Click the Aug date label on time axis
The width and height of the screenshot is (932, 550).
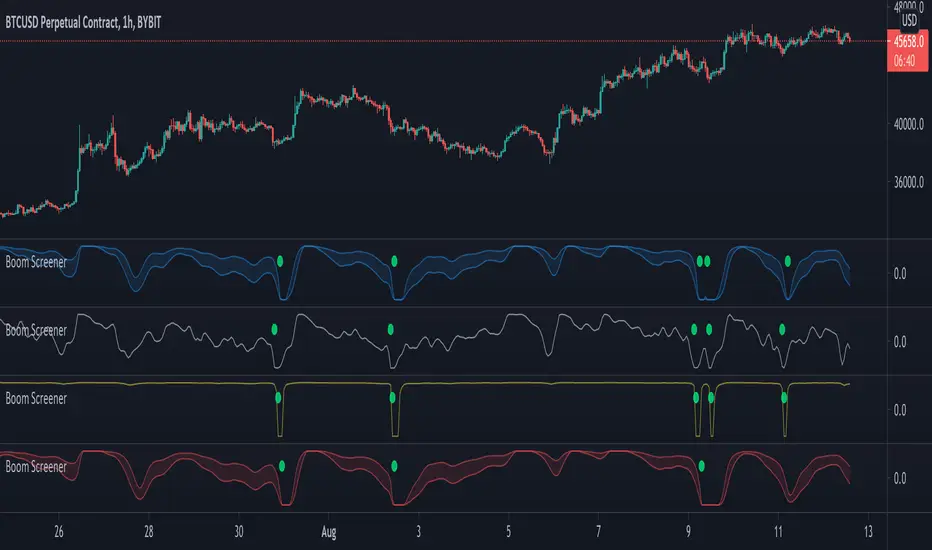[329, 532]
